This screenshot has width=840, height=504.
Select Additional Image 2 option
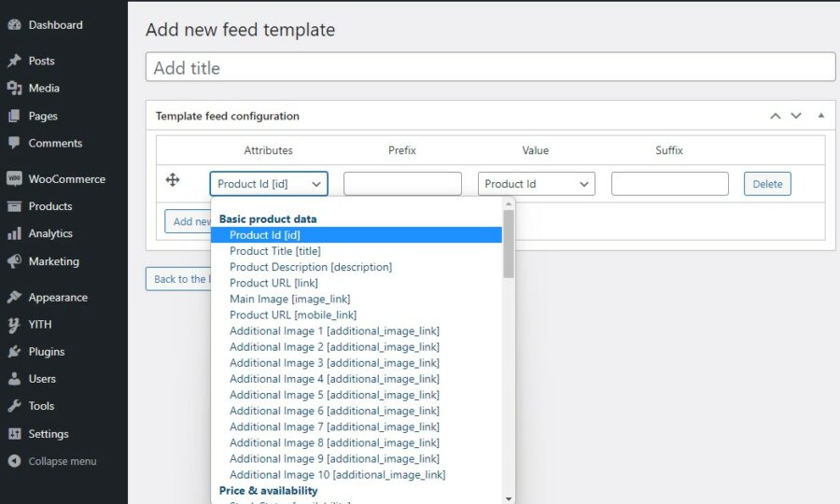point(357,347)
